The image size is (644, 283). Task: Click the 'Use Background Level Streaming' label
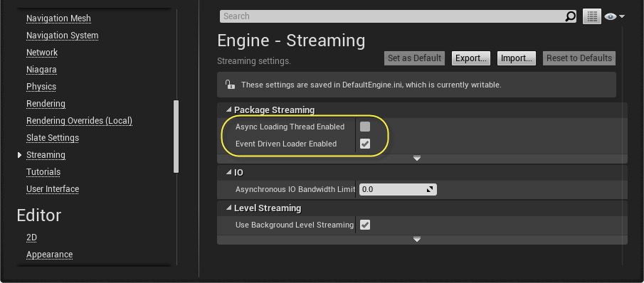point(294,225)
